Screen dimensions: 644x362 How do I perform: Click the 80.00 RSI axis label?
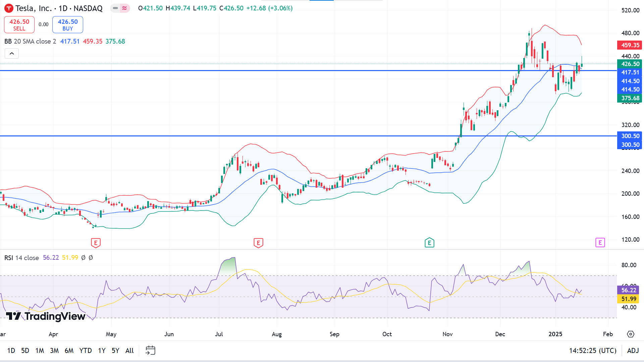tap(629, 265)
